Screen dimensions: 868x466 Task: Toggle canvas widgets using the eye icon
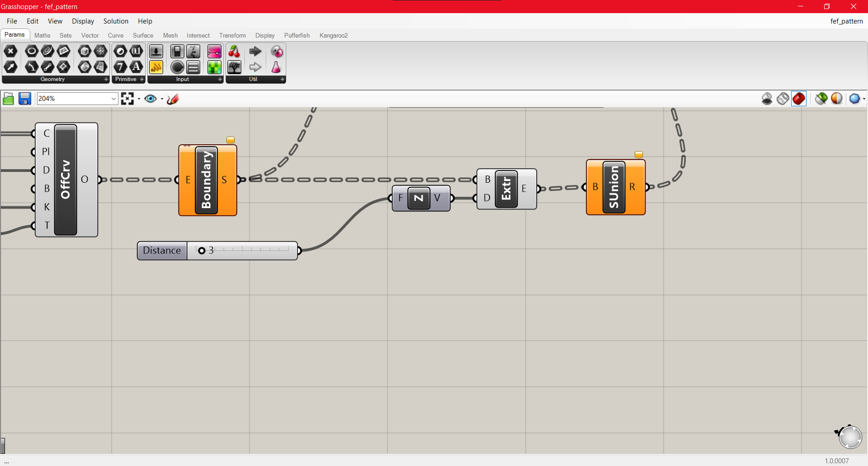click(151, 99)
